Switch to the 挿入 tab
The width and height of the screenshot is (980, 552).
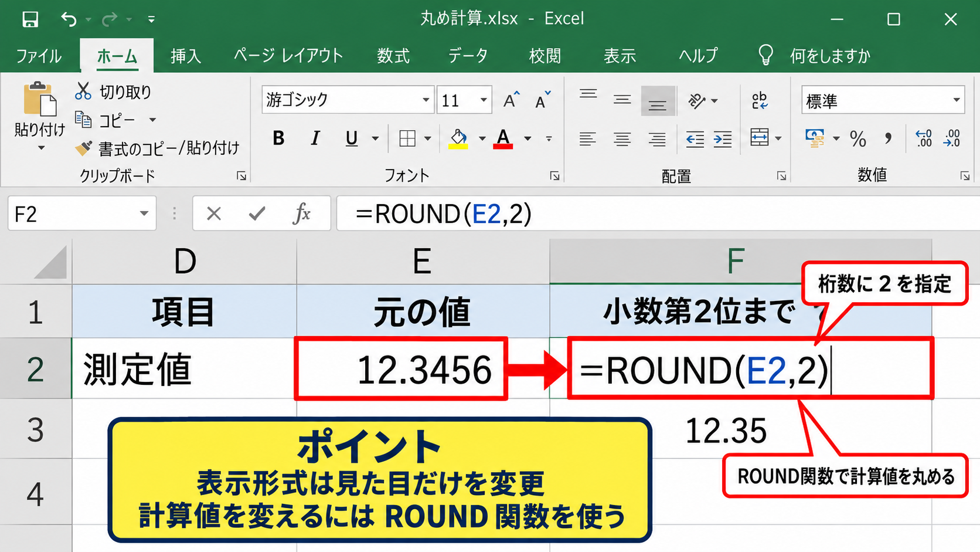(x=186, y=56)
